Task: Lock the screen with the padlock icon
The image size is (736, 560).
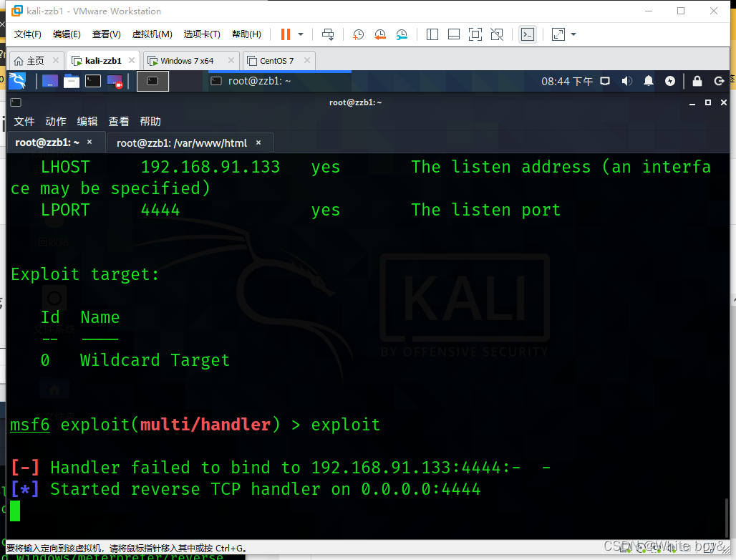Action: coord(697,81)
